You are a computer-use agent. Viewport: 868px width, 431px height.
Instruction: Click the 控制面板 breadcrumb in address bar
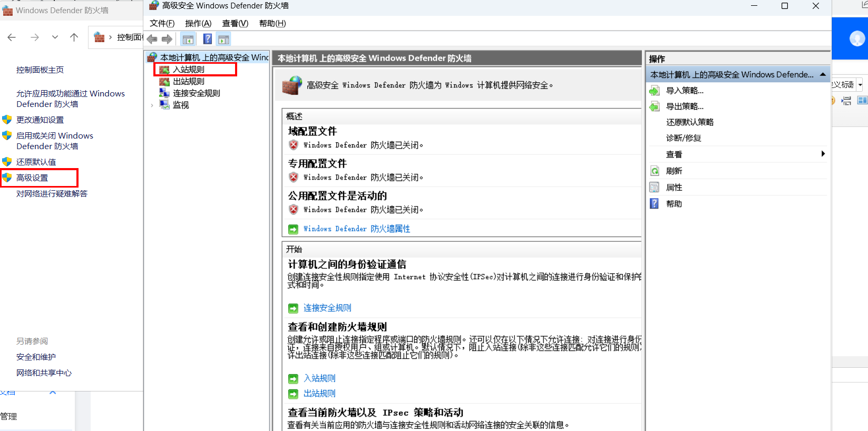[130, 37]
